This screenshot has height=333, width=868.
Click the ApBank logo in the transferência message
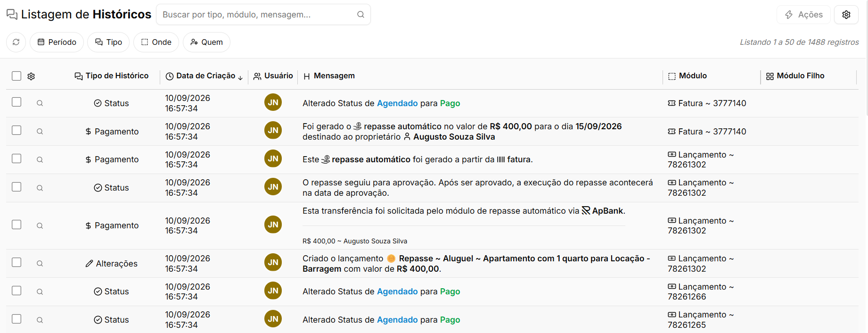coord(586,211)
